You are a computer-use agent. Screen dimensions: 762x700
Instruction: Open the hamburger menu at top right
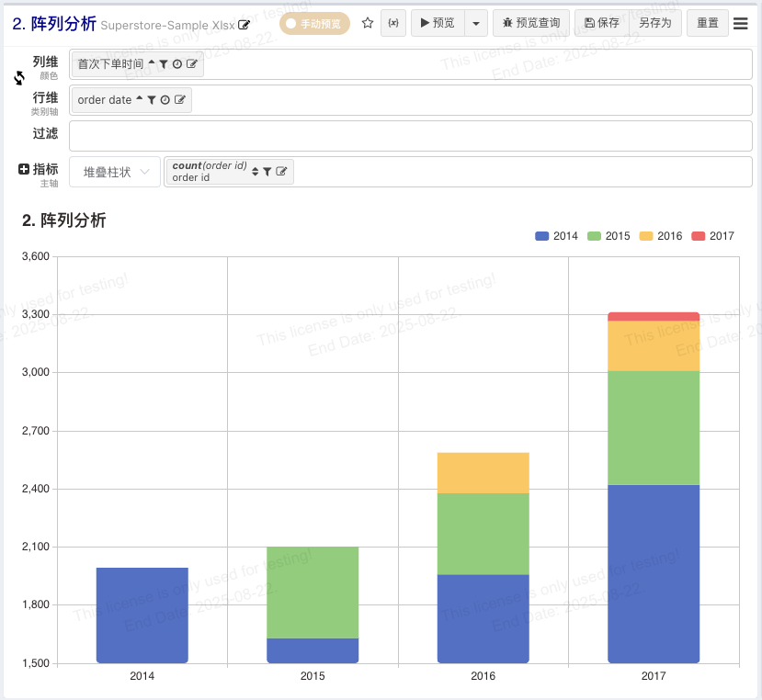coord(740,24)
